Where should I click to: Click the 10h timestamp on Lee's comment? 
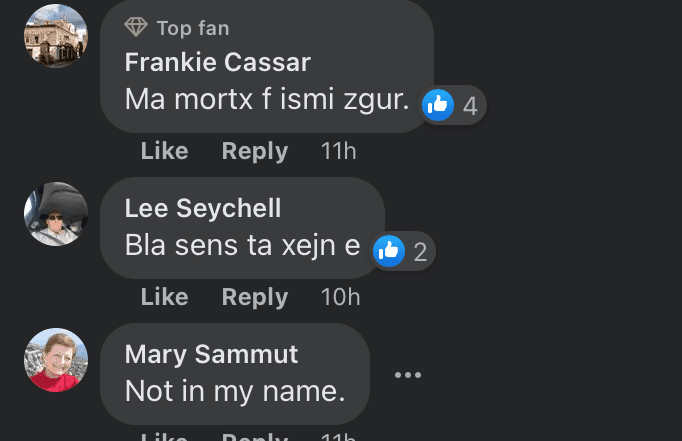[340, 297]
